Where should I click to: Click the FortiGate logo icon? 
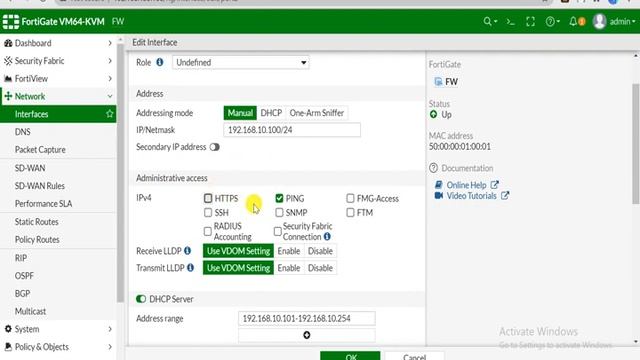(11, 22)
